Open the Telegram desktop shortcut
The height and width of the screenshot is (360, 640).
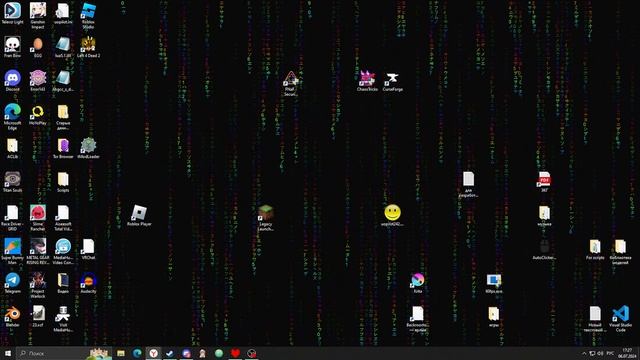(x=13, y=282)
